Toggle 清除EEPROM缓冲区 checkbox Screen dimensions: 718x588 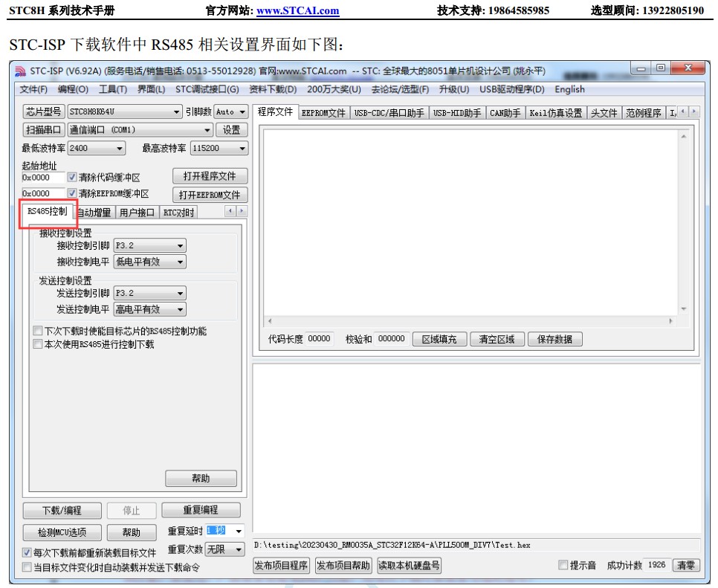(72, 193)
